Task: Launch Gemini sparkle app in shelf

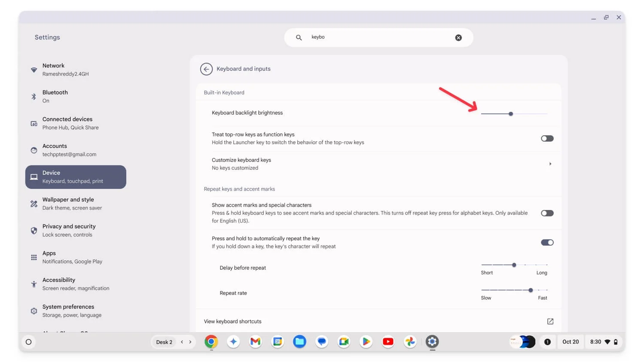Action: [233, 342]
